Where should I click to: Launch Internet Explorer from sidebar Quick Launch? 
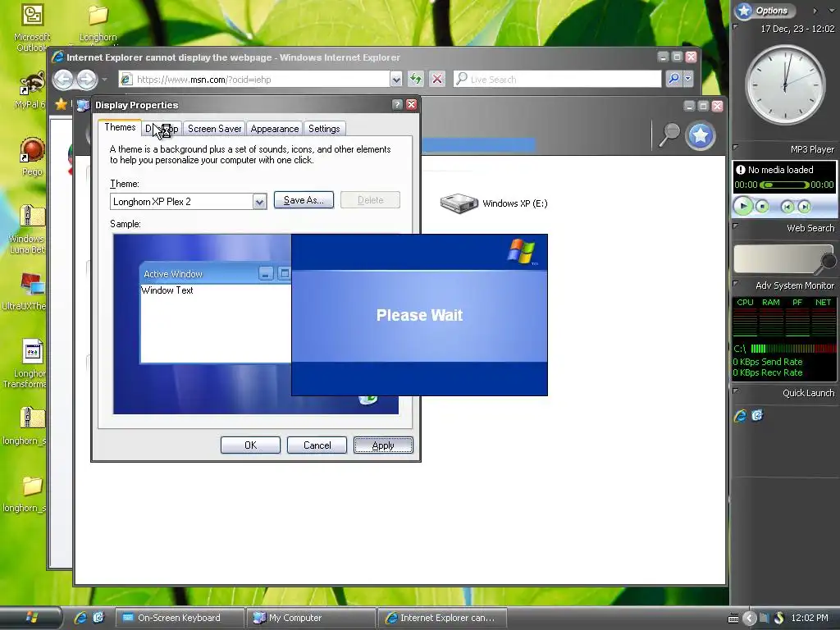741,416
